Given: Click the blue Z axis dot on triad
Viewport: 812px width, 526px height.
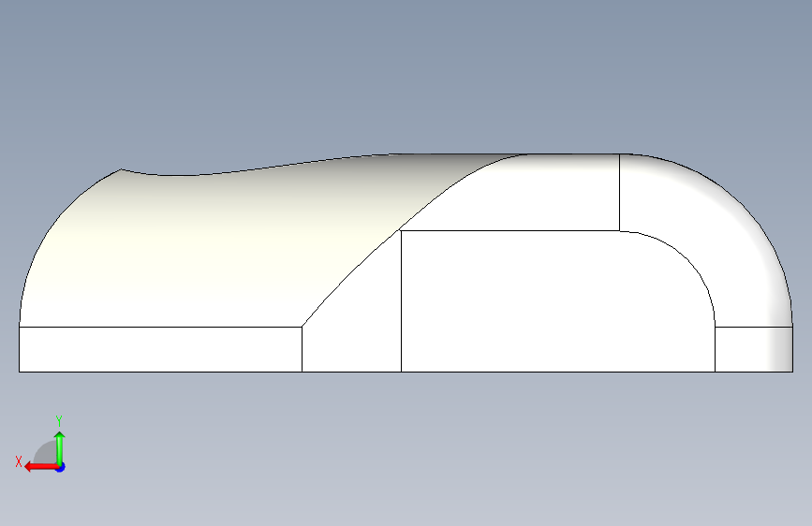Looking at the screenshot, I should coord(61,467).
